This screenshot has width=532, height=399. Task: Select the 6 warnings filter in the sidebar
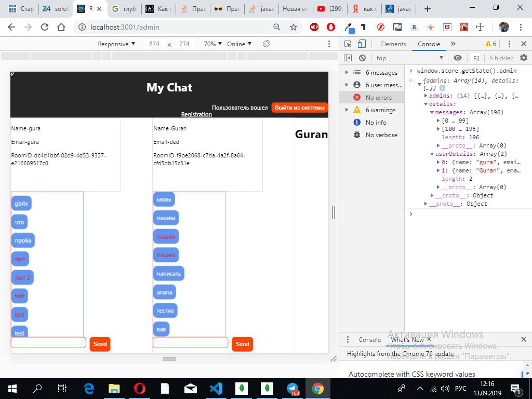[x=380, y=110]
